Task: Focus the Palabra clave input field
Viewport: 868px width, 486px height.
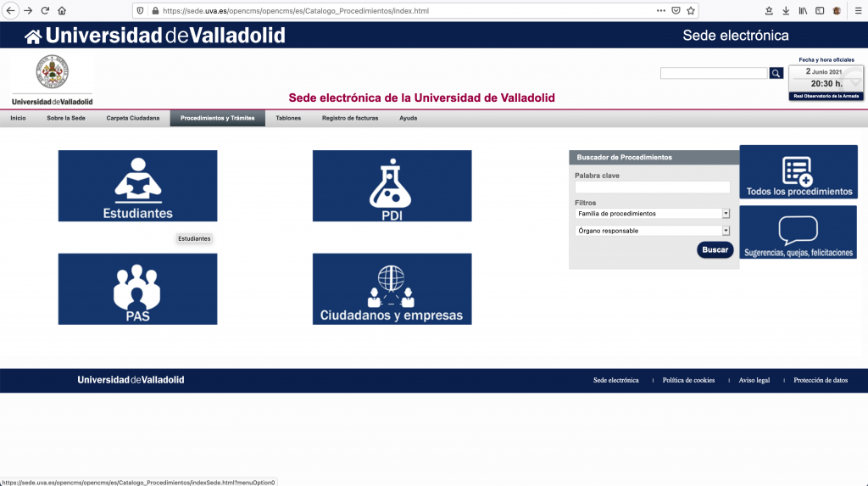Action: click(x=652, y=187)
